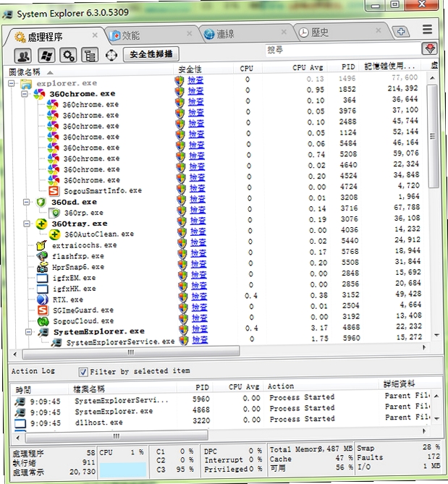
Task: Click the gear services toolbar icon
Action: coord(68,56)
